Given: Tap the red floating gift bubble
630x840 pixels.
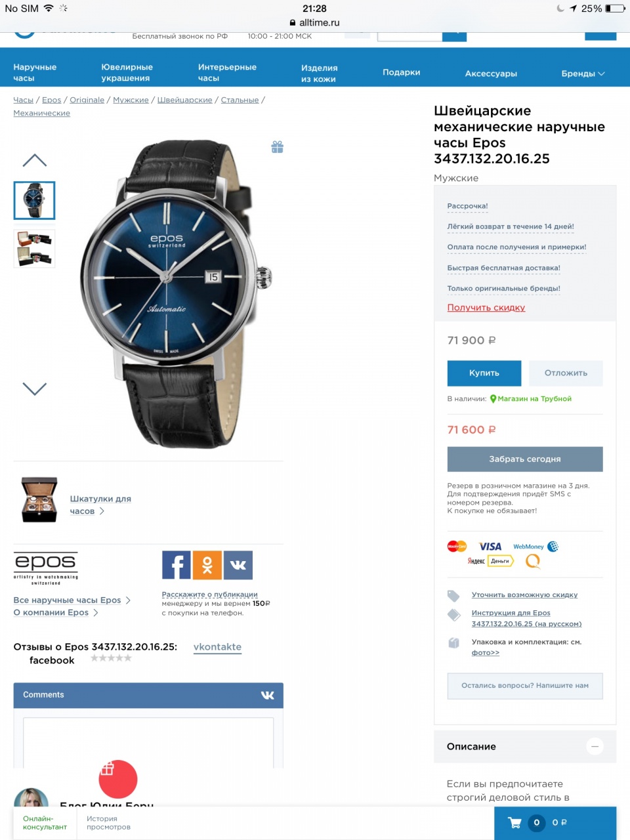Looking at the screenshot, I should [118, 779].
